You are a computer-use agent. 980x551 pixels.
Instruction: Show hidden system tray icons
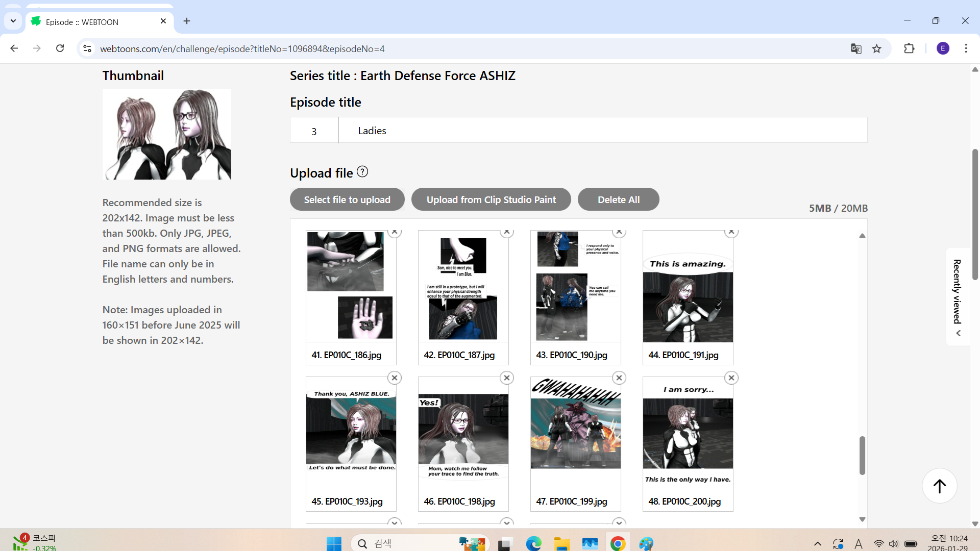point(818,544)
